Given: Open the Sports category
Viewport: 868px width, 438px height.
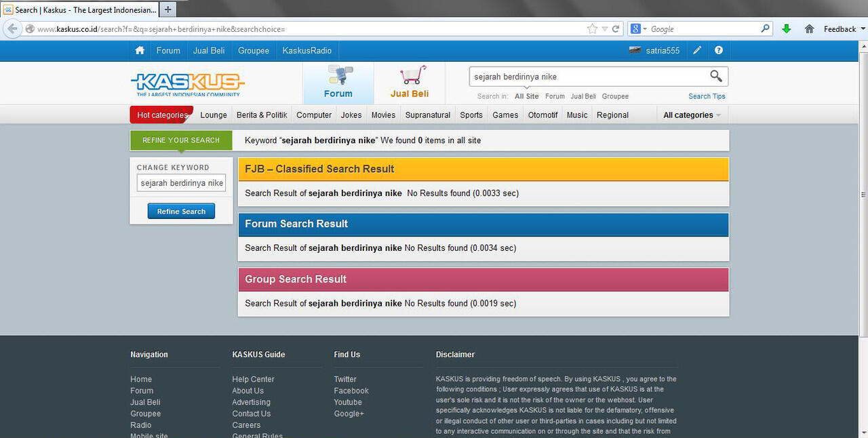Looking at the screenshot, I should (x=471, y=115).
